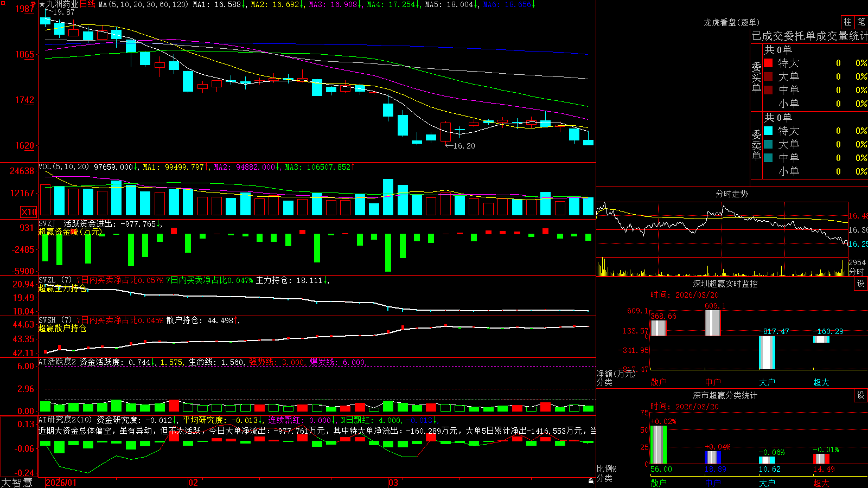Click the red question mark icon
The image size is (868, 488).
(x=34, y=4)
